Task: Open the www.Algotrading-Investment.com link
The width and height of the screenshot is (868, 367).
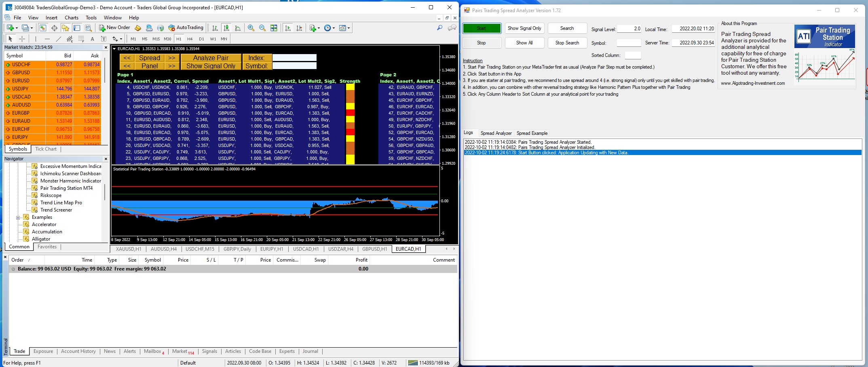Action: click(x=753, y=83)
